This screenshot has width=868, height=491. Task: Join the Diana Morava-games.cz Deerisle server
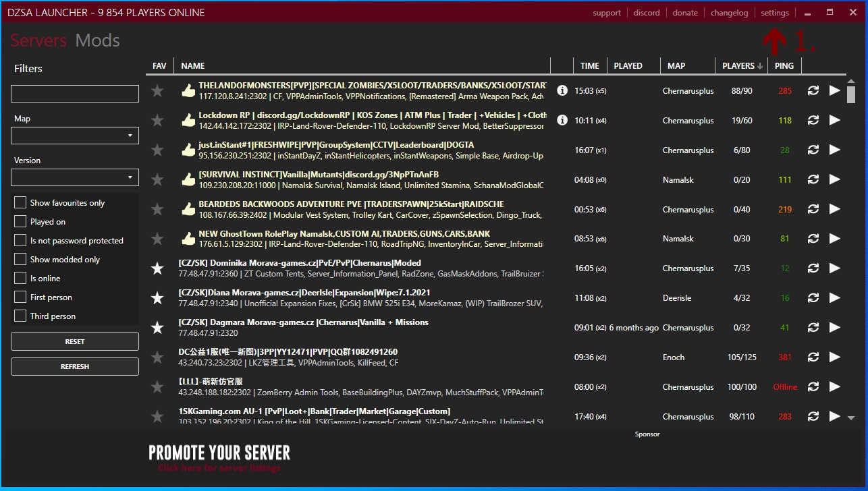coord(835,298)
